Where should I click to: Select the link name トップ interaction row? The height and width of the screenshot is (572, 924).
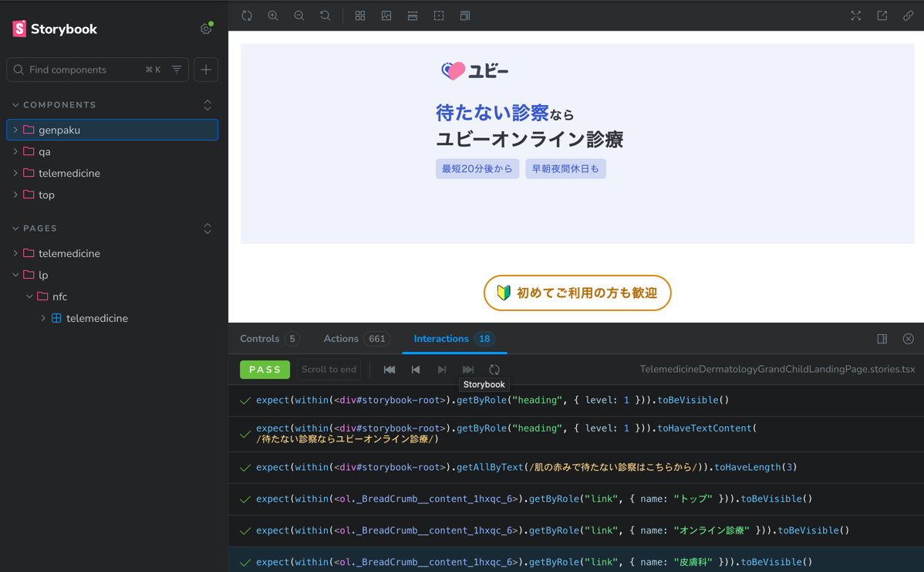(x=575, y=499)
